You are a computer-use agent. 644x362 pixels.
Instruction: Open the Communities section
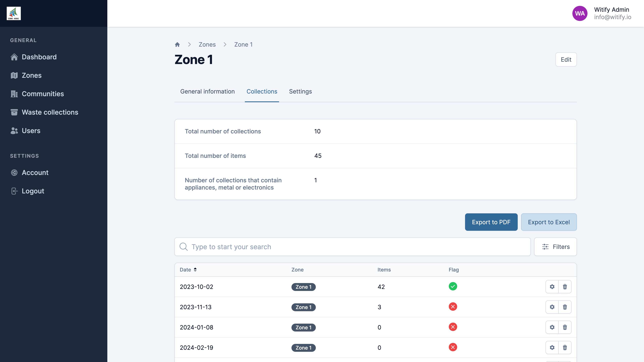click(42, 94)
